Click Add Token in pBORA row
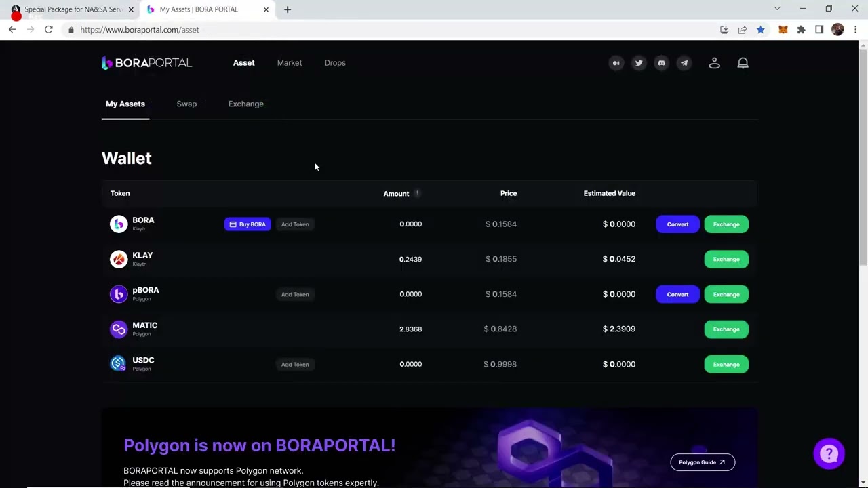The image size is (868, 488). coord(295,294)
